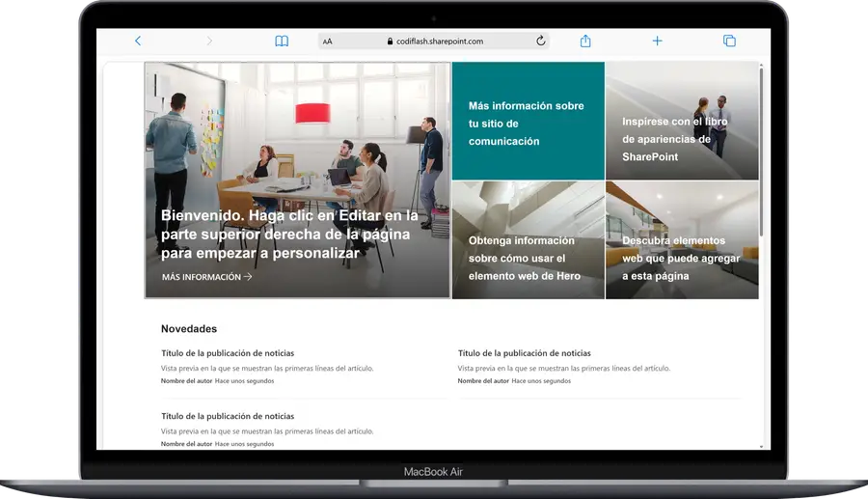Click preview text of right column post
This screenshot has width=868, height=499.
564,368
